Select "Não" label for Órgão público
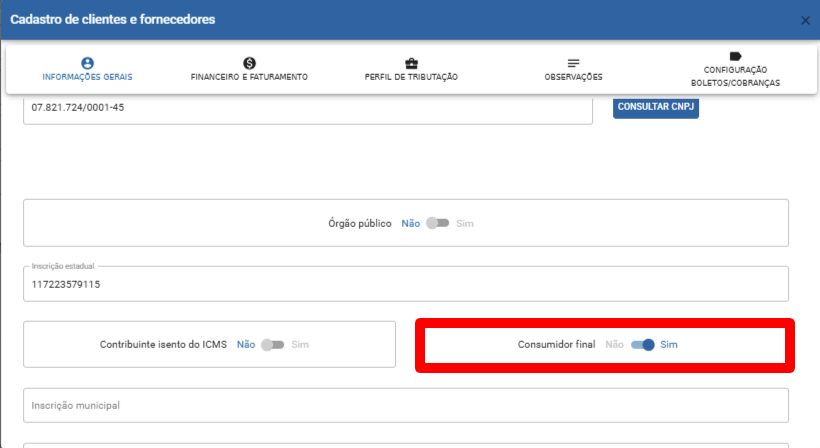 click(x=411, y=223)
